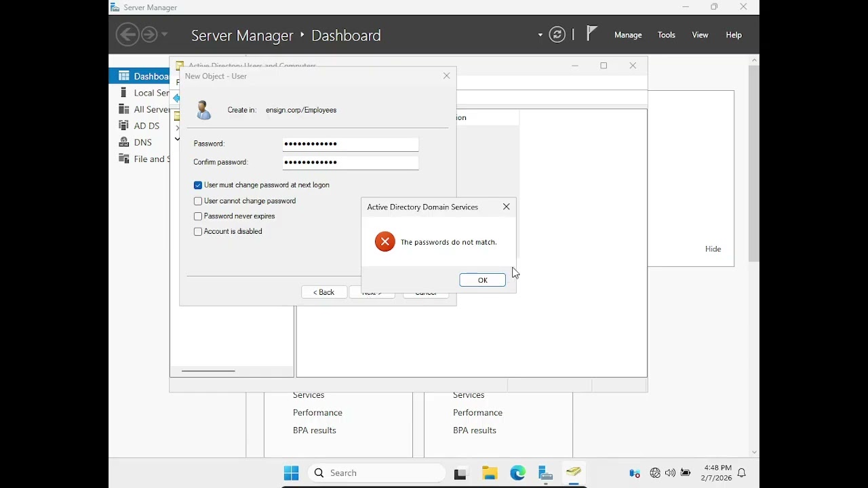Maximize the Active Directory Users and Computers window
The height and width of the screenshot is (488, 868).
click(x=604, y=66)
